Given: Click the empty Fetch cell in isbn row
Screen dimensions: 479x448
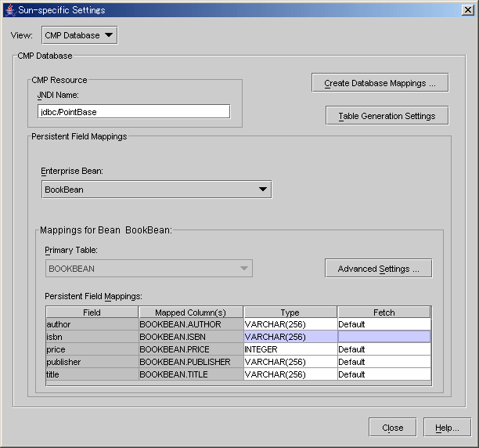Looking at the screenshot, I should click(x=384, y=337).
